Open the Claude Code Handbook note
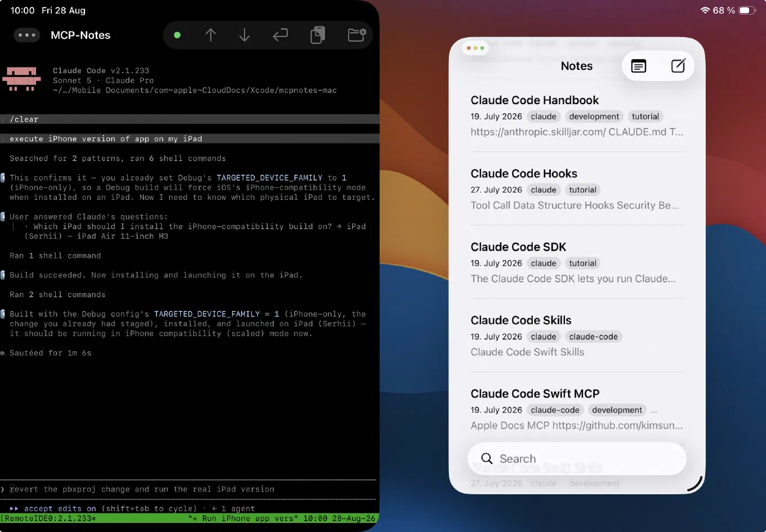The width and height of the screenshot is (766, 532). (577, 116)
